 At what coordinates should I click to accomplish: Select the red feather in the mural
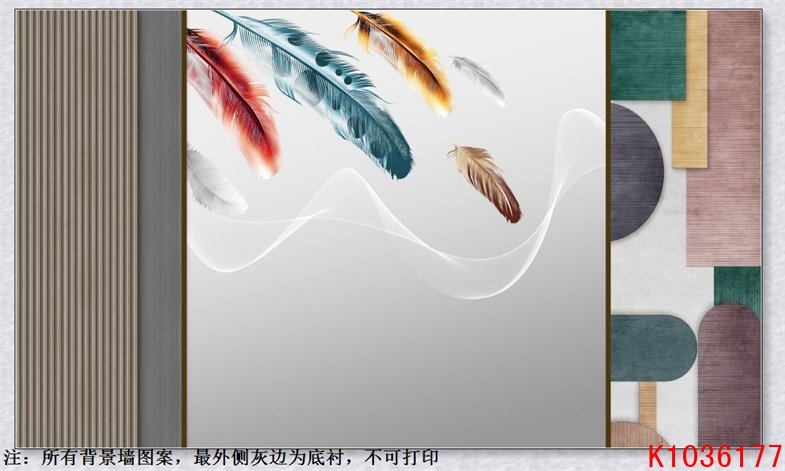[x=233, y=103]
